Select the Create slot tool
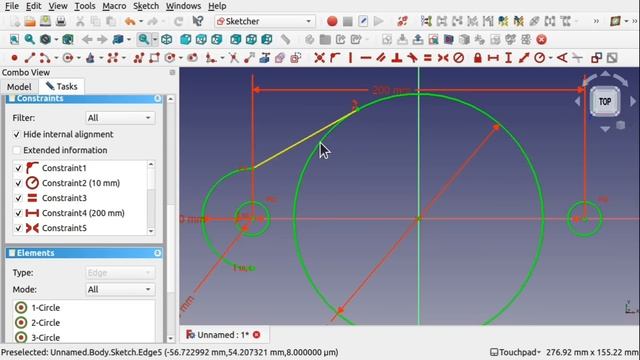The image size is (640, 360). pyautogui.click(x=192, y=58)
